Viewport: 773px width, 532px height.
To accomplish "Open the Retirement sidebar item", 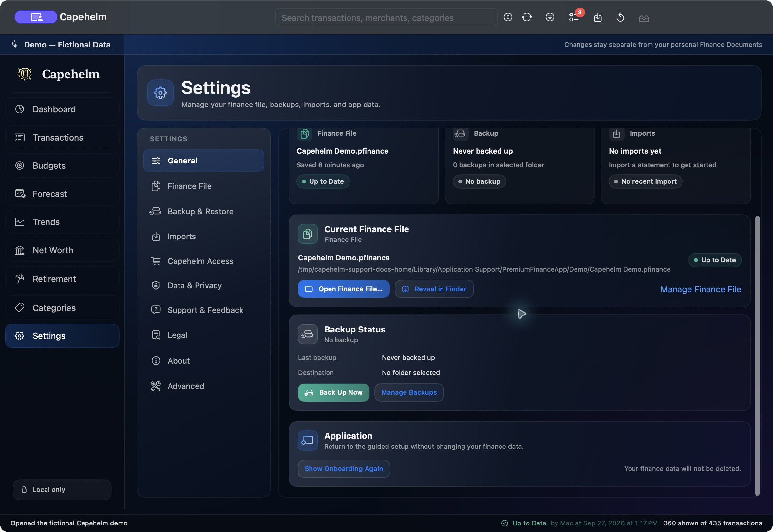I will click(62, 279).
